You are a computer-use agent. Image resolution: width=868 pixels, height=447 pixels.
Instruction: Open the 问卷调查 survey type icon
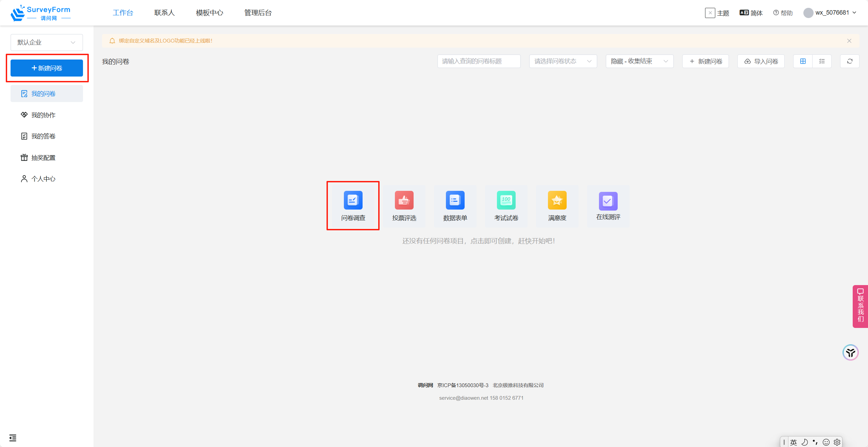click(353, 200)
